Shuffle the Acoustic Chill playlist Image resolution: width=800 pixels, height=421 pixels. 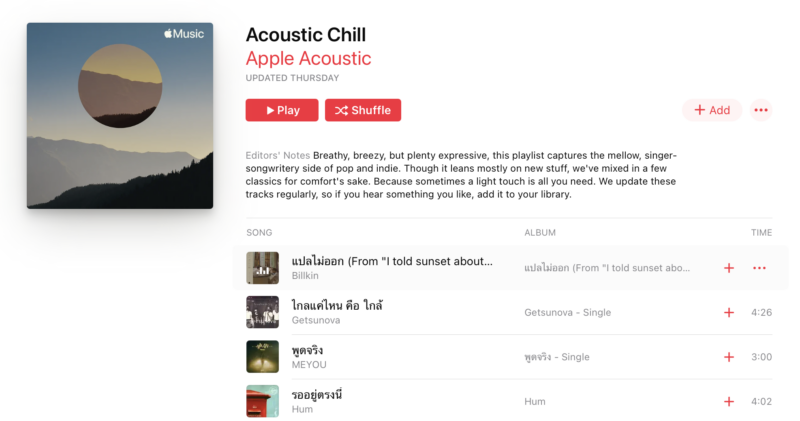pos(363,110)
